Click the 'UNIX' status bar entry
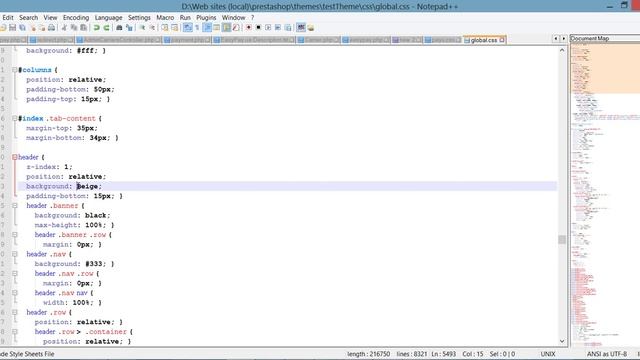 [548, 354]
